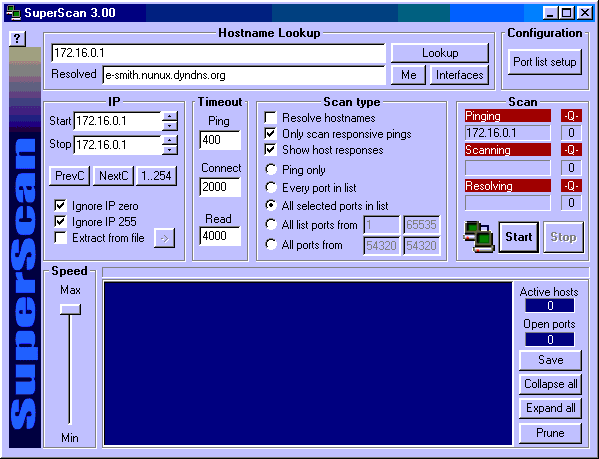The image size is (599, 459).
Task: Click the extract file arrow button
Action: click(164, 238)
